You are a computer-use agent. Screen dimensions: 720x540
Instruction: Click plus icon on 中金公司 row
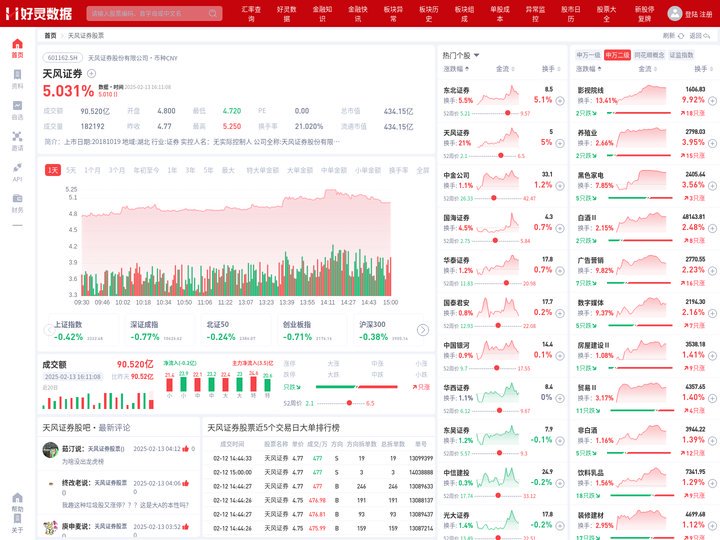[560, 186]
